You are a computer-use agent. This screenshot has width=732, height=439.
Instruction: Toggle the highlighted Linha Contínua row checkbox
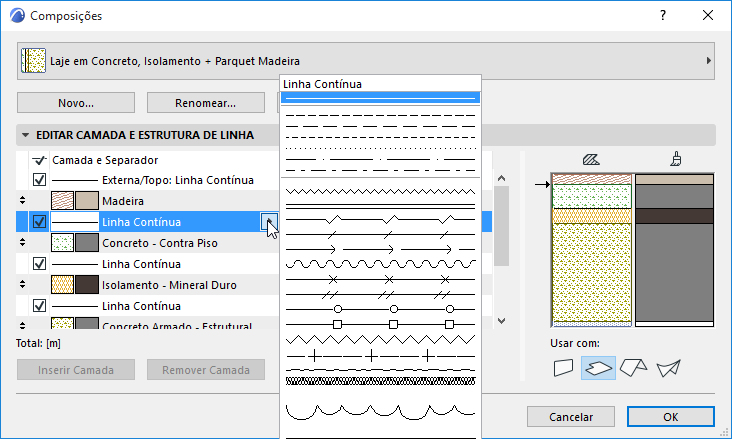pyautogui.click(x=40, y=222)
